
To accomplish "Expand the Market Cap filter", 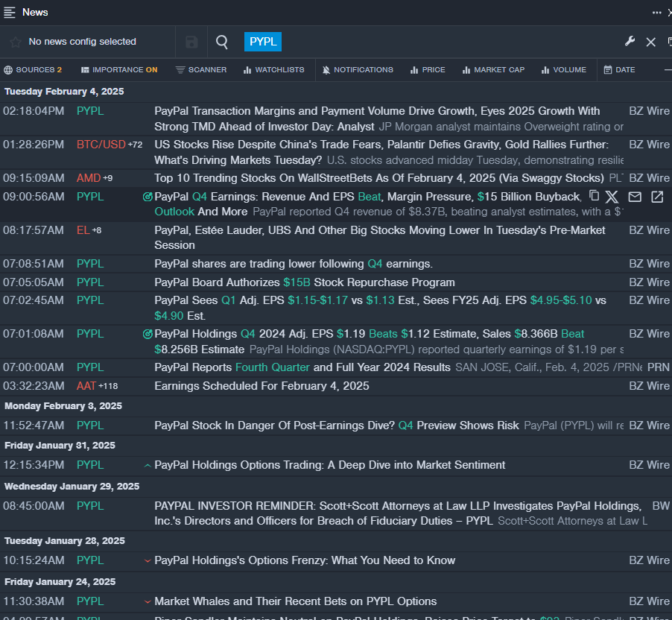I will pyautogui.click(x=493, y=70).
